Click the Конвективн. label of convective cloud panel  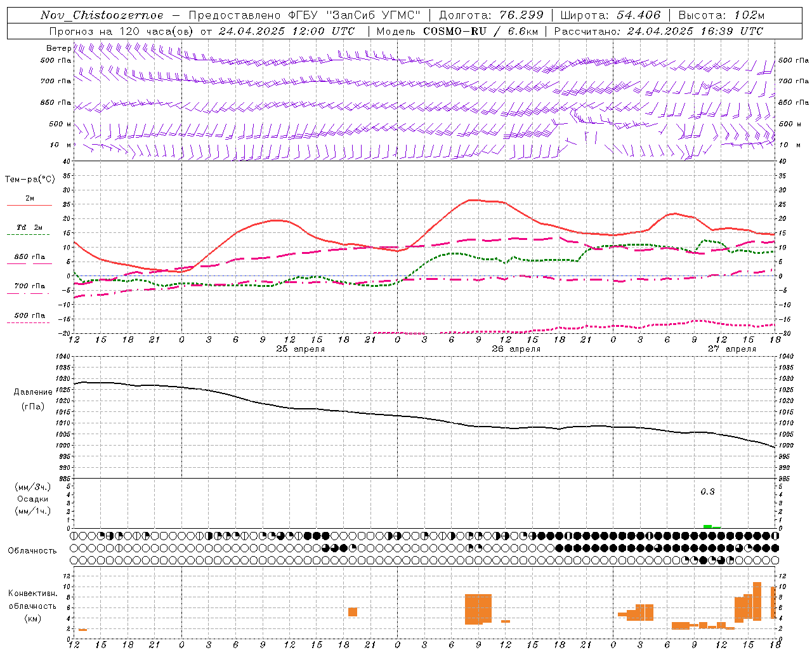(x=33, y=594)
